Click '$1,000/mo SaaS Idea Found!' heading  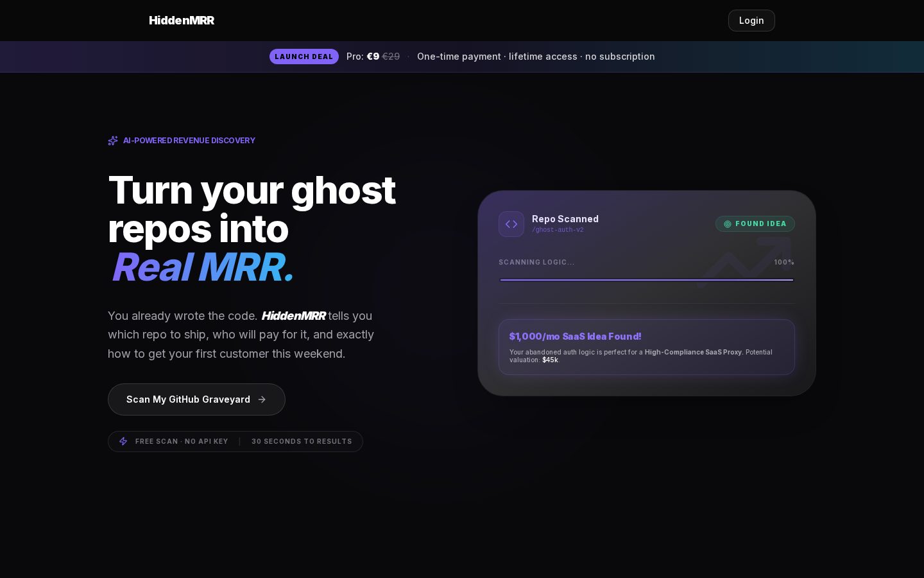click(576, 337)
